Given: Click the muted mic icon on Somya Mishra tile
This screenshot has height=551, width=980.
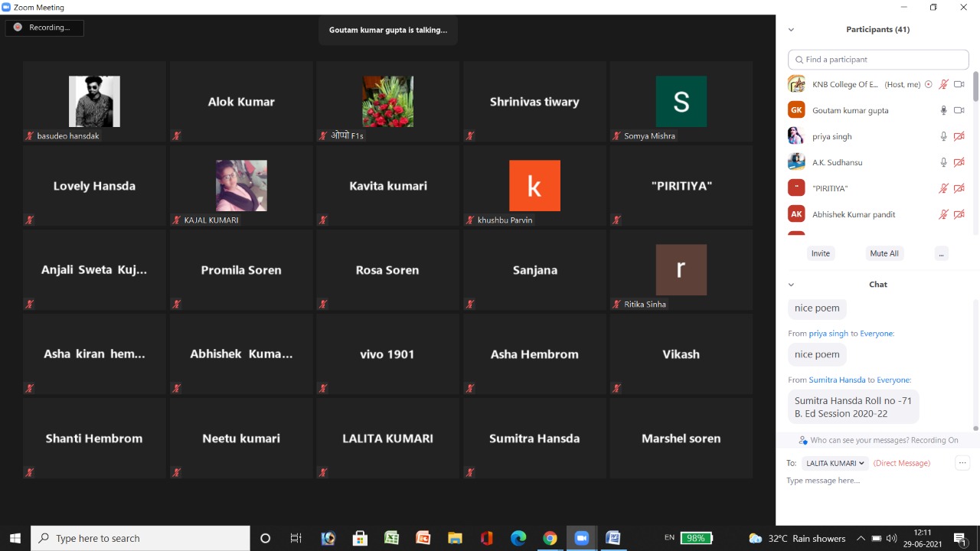Looking at the screenshot, I should coord(616,135).
